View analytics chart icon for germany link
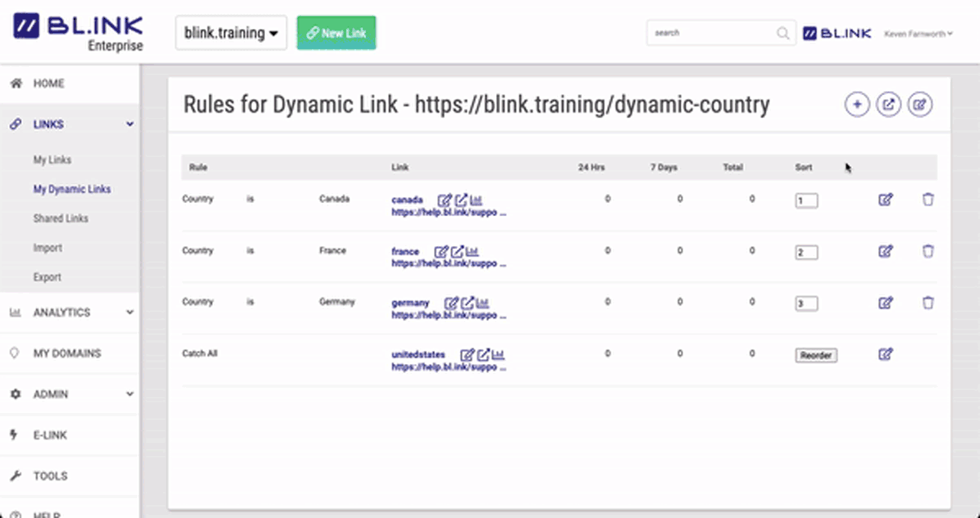 [482, 302]
